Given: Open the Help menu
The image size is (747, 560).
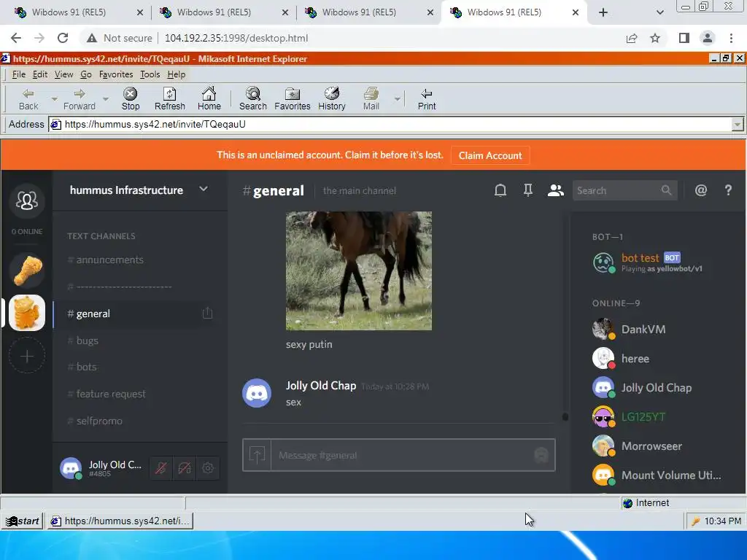Looking at the screenshot, I should pyautogui.click(x=177, y=74).
